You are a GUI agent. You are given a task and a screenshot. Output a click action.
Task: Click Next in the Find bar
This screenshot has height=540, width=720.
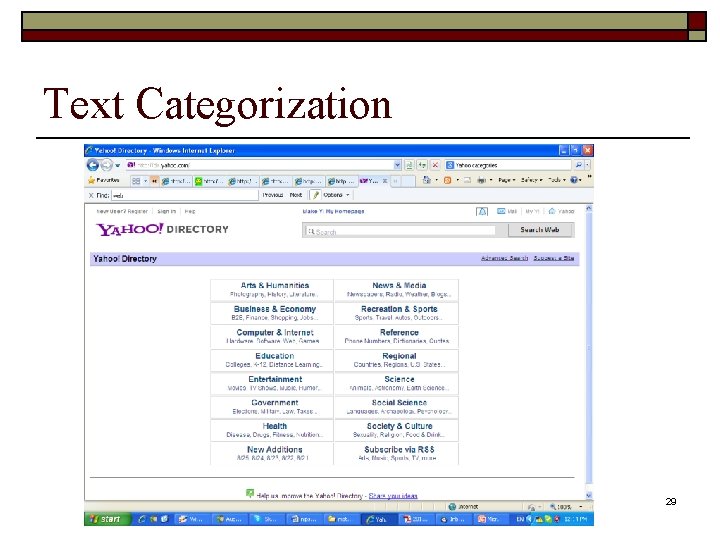pos(296,195)
